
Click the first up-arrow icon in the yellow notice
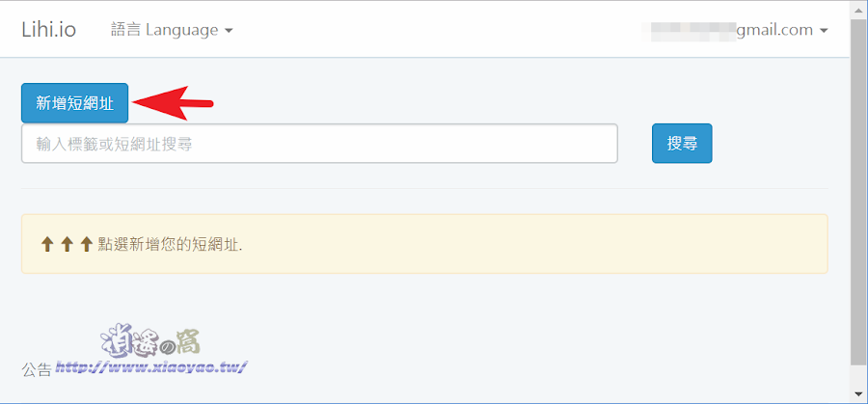(x=47, y=244)
